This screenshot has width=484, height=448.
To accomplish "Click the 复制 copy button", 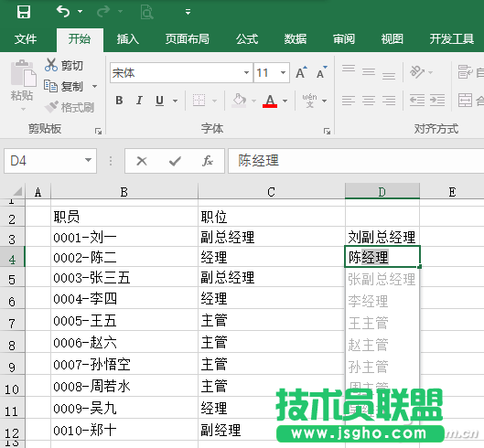I will (63, 86).
